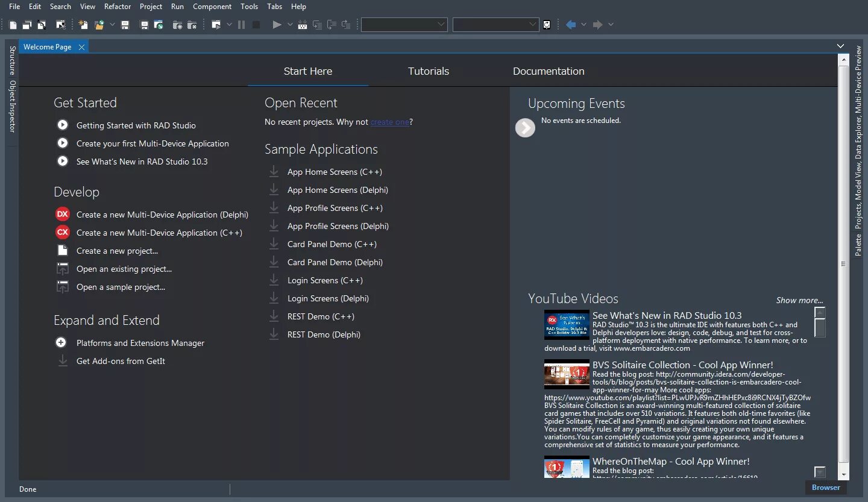
Task: Click 'See What's New in RAD Studio 10.3' link
Action: tap(142, 162)
